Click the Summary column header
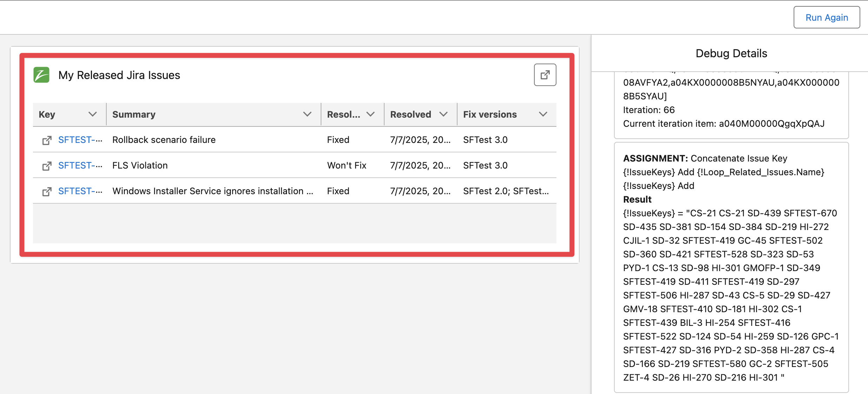This screenshot has width=868, height=394. pyautogui.click(x=134, y=114)
